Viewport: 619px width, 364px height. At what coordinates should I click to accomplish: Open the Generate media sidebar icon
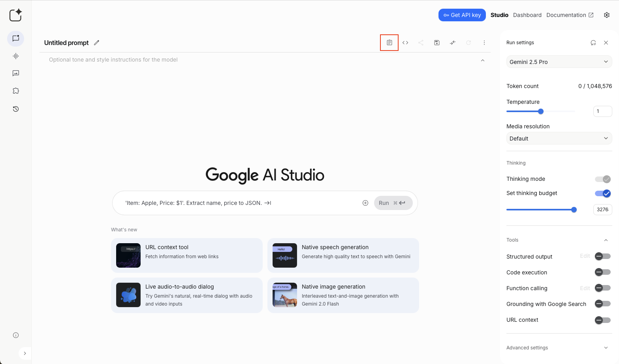[x=16, y=73]
